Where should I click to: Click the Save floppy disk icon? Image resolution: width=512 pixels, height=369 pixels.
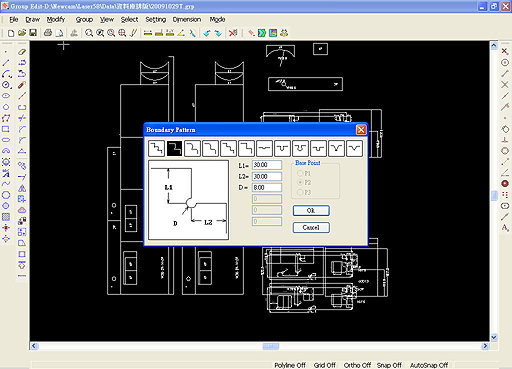pyautogui.click(x=33, y=33)
